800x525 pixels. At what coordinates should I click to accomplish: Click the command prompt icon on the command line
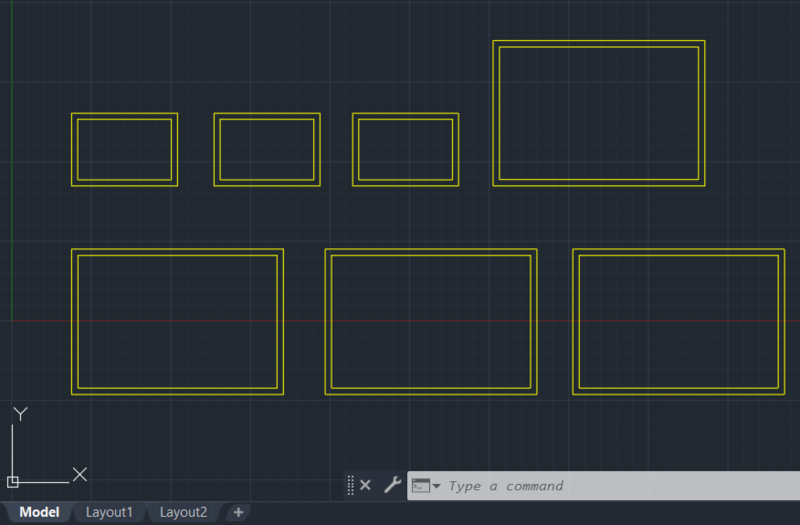click(420, 486)
